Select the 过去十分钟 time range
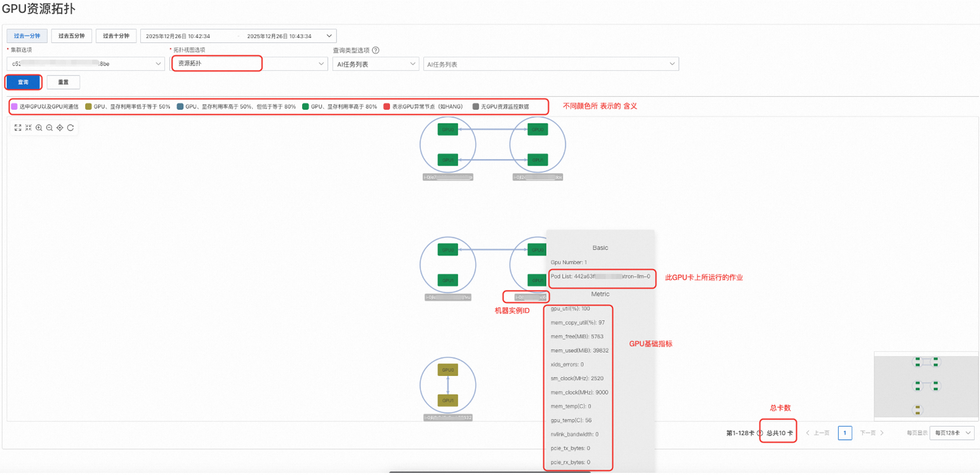This screenshot has height=475, width=980. (116, 36)
